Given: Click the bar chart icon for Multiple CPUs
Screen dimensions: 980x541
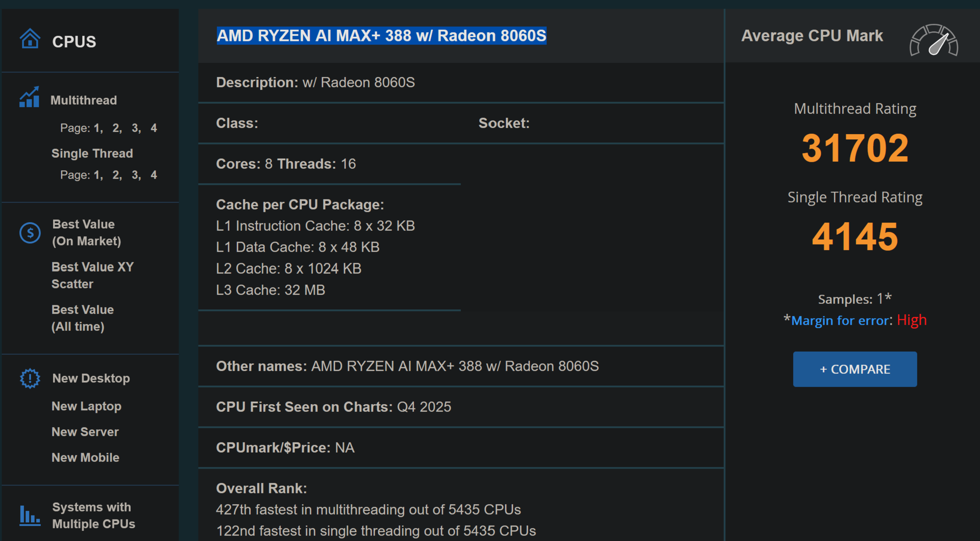Looking at the screenshot, I should (x=30, y=515).
